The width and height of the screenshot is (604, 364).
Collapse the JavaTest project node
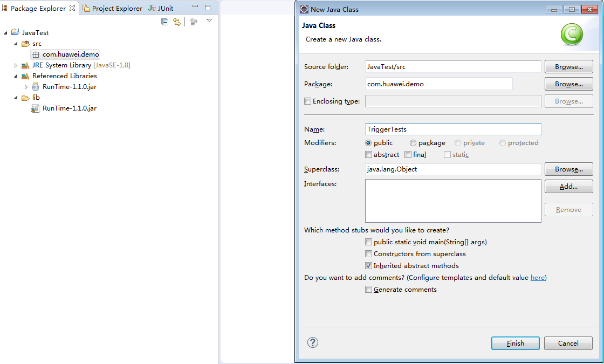pyautogui.click(x=6, y=33)
